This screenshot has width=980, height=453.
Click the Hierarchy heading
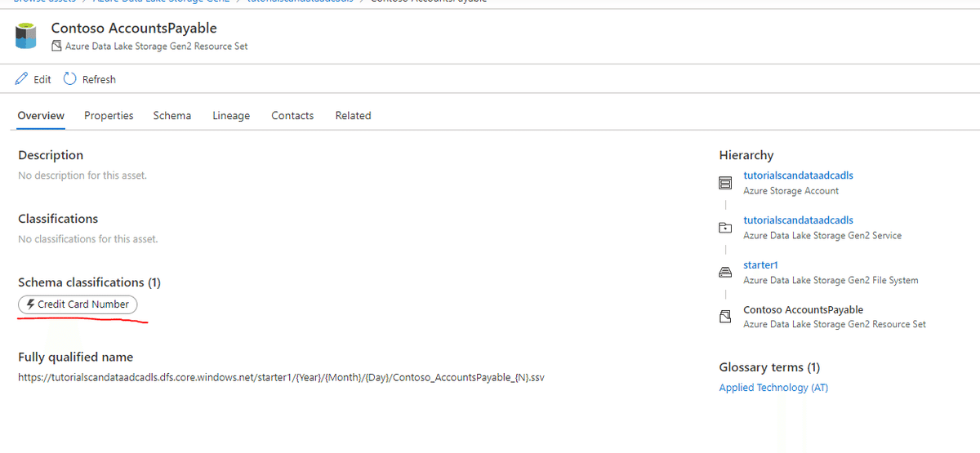point(746,155)
